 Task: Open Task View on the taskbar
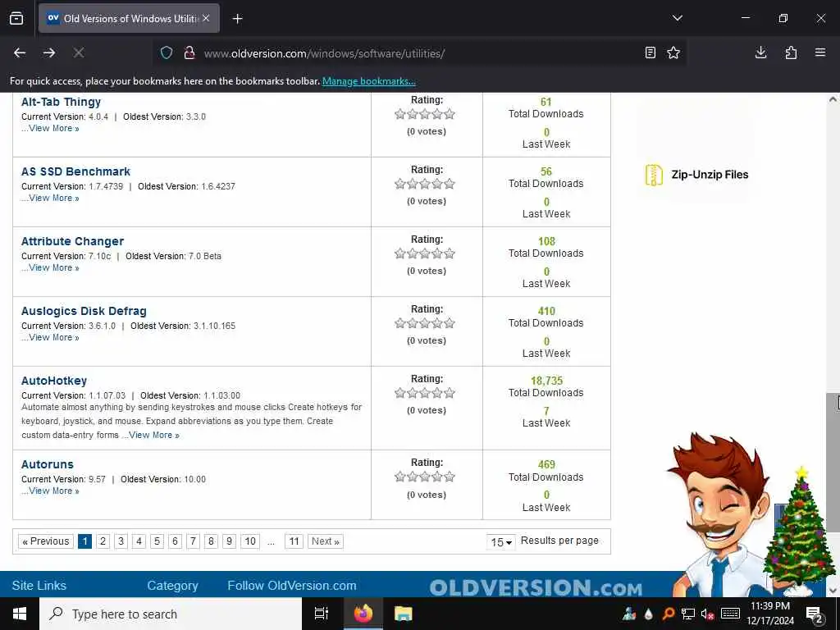tap(322, 614)
